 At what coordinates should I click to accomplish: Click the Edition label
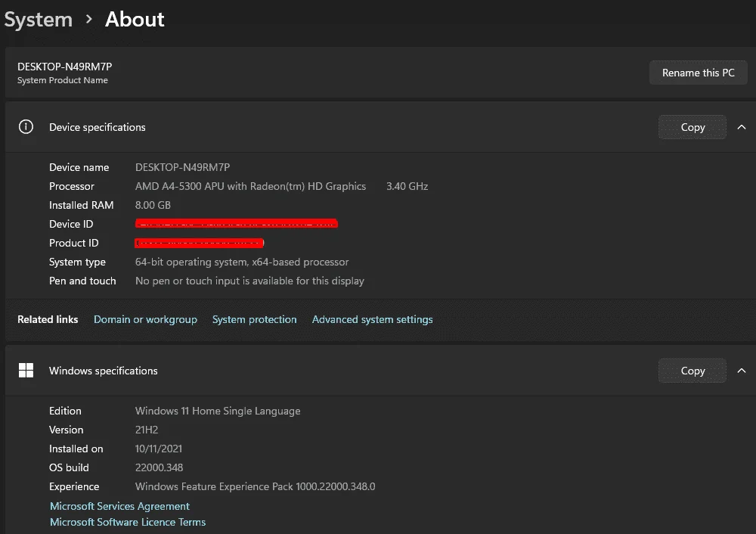point(65,411)
